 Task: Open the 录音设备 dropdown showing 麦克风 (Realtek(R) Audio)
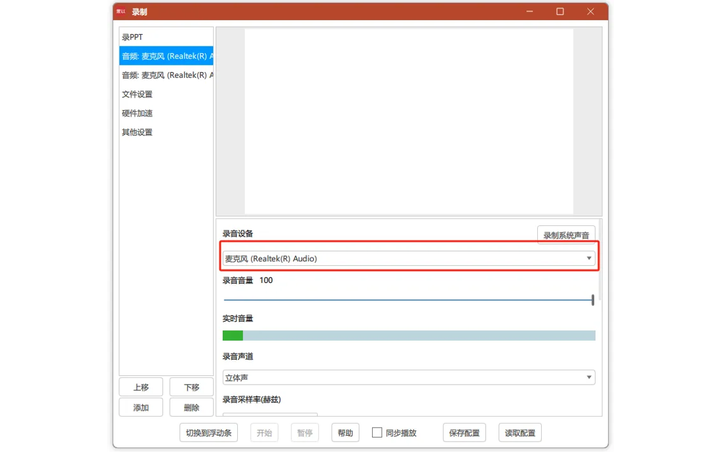coord(409,259)
